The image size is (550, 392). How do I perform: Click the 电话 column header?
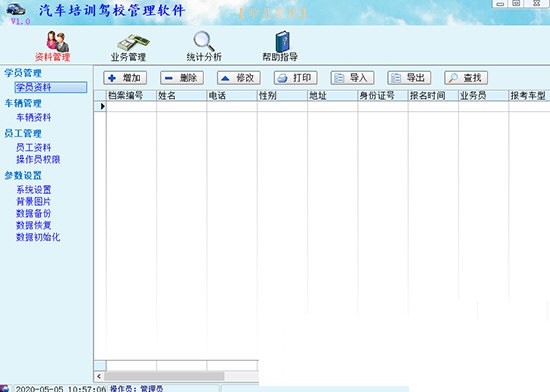[x=232, y=96]
